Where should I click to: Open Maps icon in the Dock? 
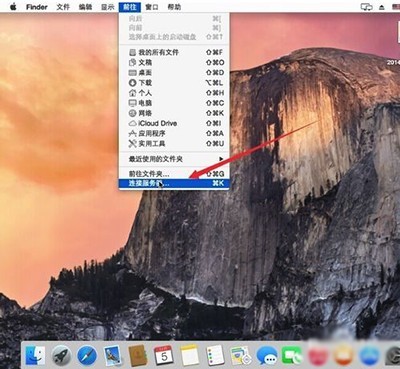(241, 355)
